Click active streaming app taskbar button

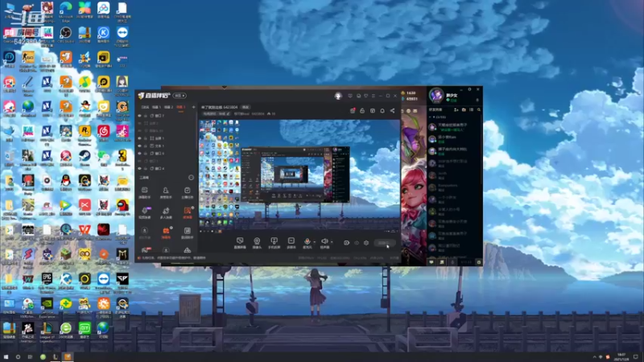coord(68,356)
